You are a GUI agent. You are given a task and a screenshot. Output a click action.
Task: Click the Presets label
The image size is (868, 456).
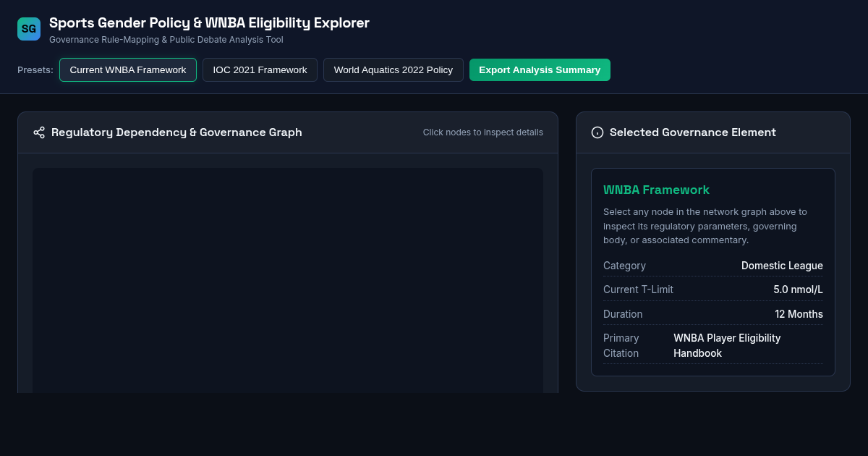pos(35,70)
